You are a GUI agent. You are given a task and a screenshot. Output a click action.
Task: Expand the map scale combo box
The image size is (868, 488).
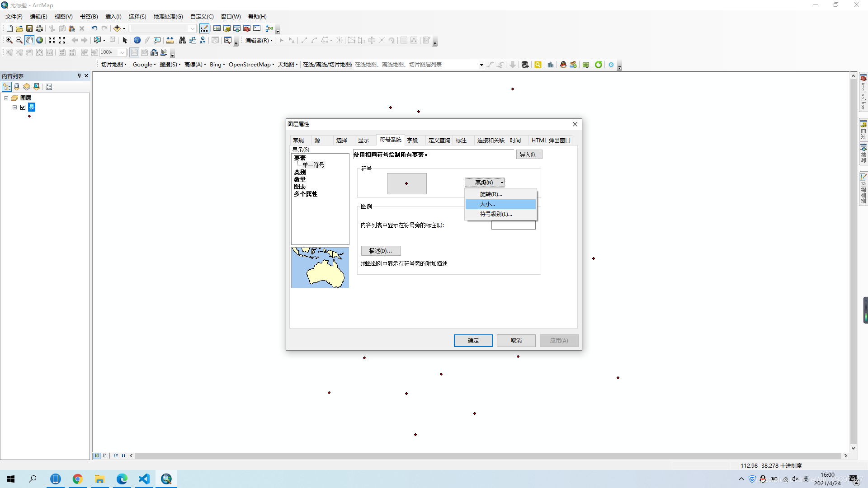(x=193, y=28)
